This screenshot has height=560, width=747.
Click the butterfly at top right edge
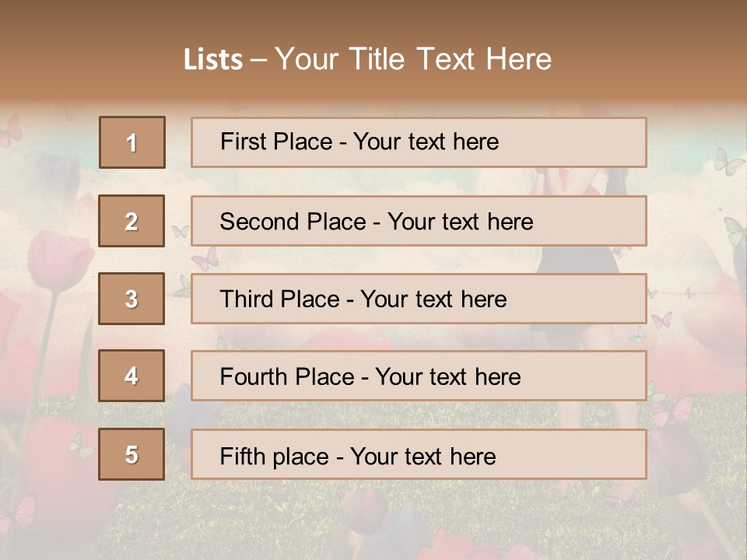click(728, 162)
